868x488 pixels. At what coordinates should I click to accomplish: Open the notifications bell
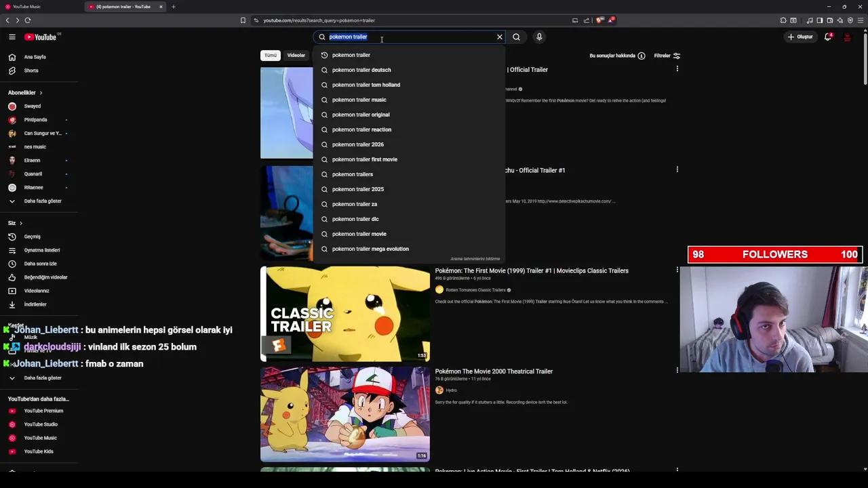tap(828, 37)
